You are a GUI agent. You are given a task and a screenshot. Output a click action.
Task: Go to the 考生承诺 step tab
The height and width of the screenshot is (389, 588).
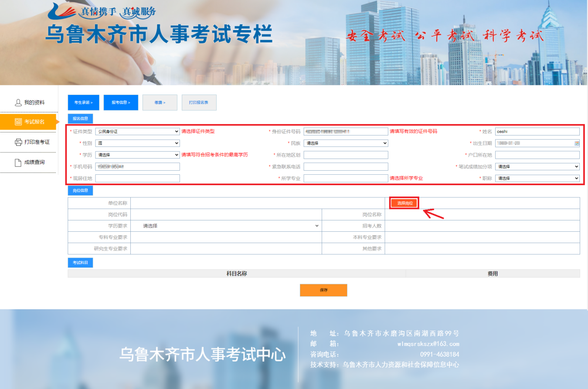pos(83,102)
